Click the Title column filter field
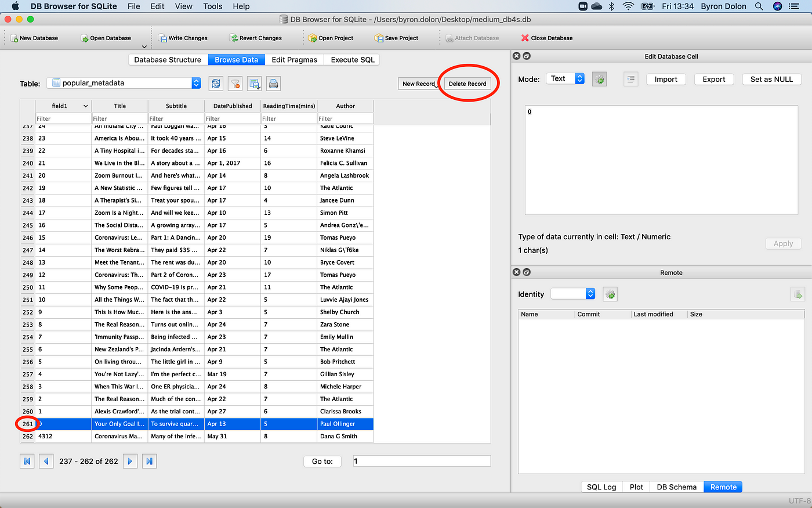The image size is (812, 508). [120, 118]
